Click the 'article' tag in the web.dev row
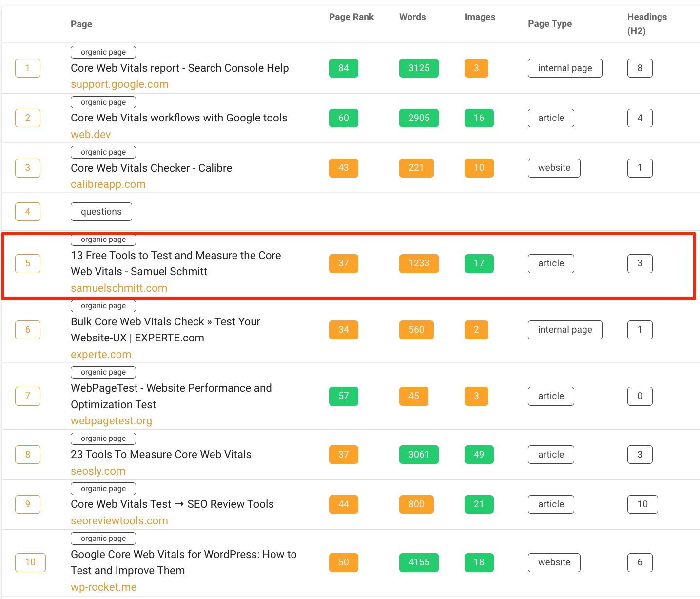This screenshot has width=700, height=599. [551, 118]
